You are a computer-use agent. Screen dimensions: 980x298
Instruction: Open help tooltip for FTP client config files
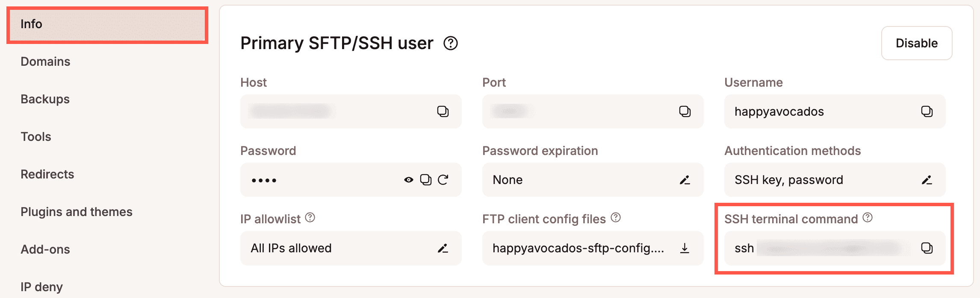616,217
